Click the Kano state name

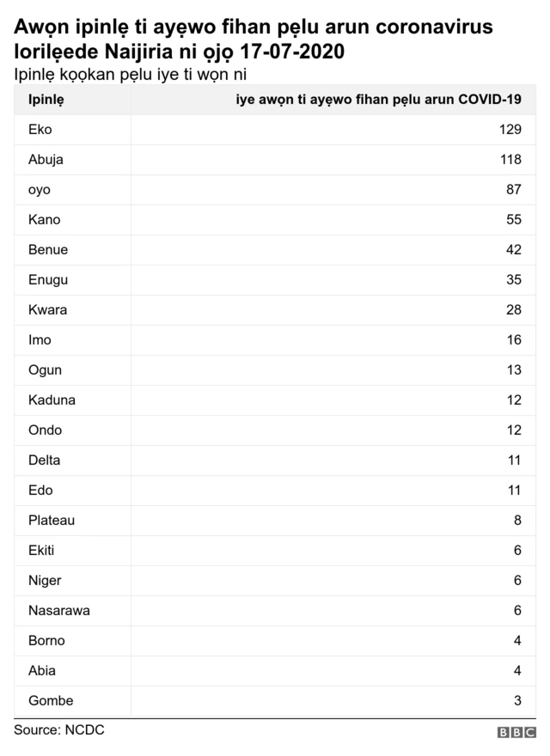(45, 220)
